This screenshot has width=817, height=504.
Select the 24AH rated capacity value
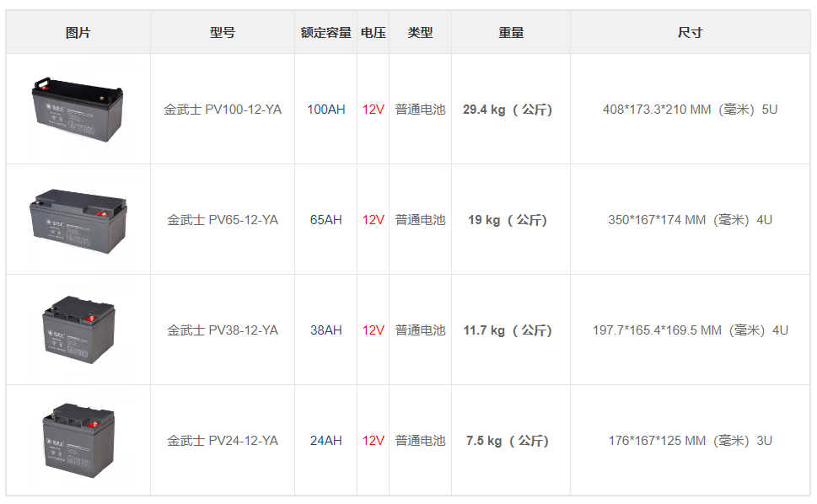click(326, 441)
